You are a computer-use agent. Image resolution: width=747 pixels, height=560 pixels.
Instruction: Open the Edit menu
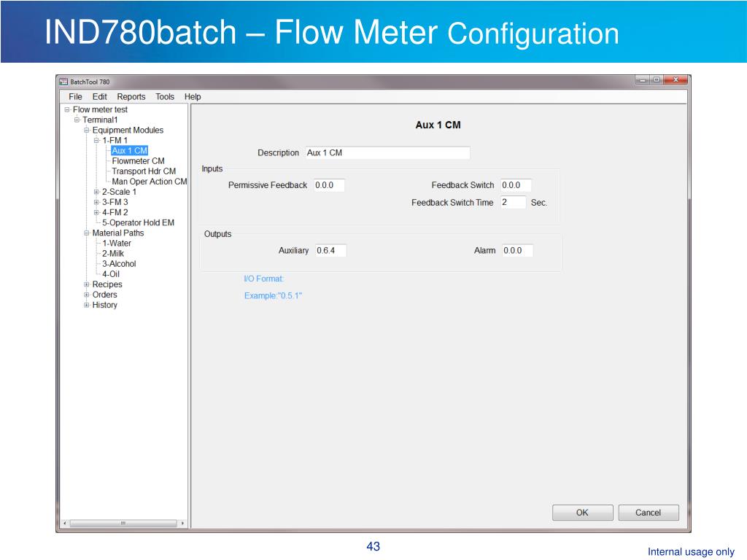pyautogui.click(x=99, y=97)
